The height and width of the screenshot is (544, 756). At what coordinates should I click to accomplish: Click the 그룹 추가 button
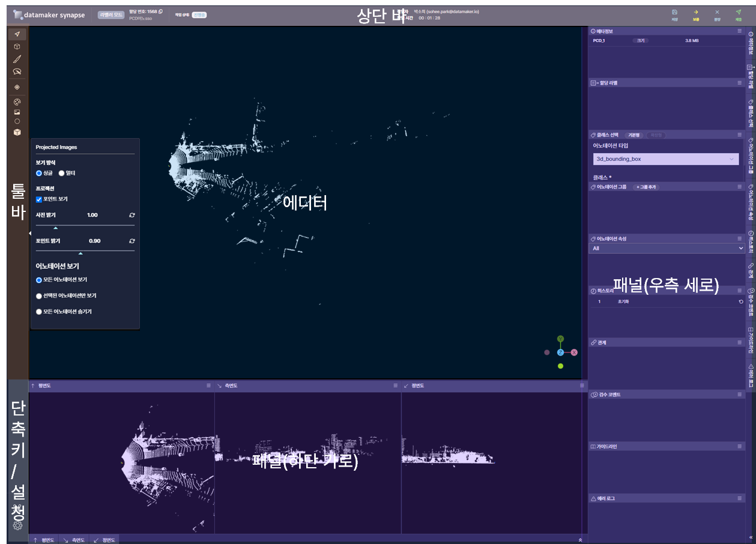647,187
